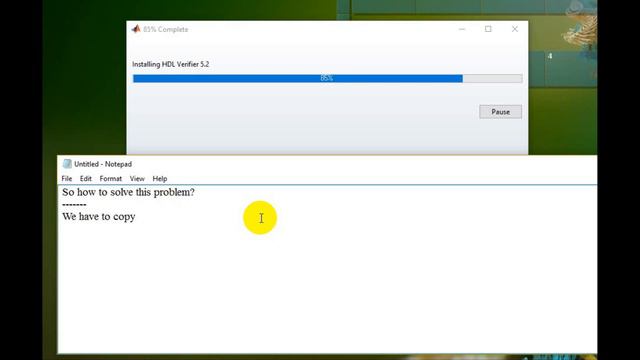Image resolution: width=640 pixels, height=360 pixels.
Task: Open the Notepad Edit menu
Action: 86,179
